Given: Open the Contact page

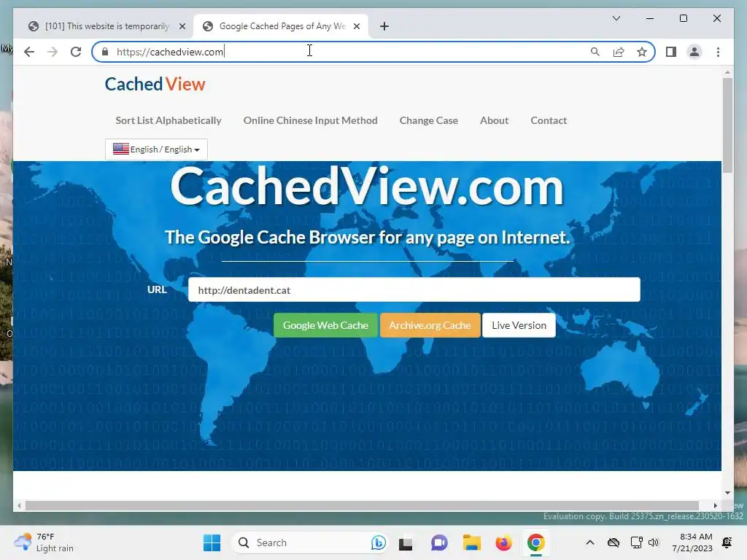Looking at the screenshot, I should pos(549,120).
